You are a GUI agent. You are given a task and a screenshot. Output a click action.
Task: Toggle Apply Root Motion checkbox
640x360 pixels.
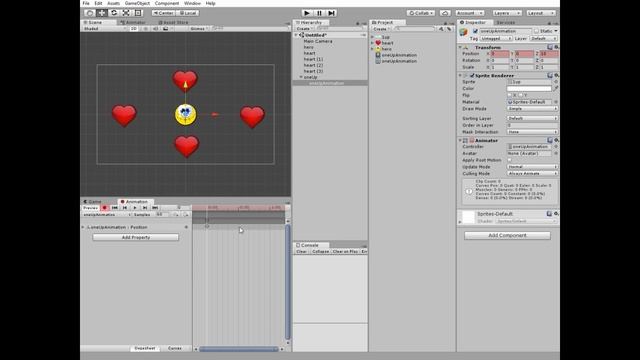pos(509,160)
